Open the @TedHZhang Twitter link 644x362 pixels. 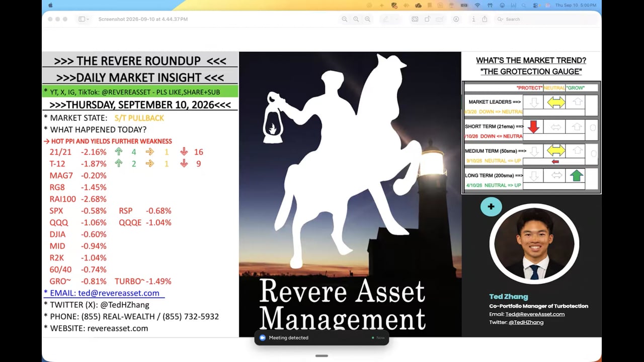tap(526, 322)
